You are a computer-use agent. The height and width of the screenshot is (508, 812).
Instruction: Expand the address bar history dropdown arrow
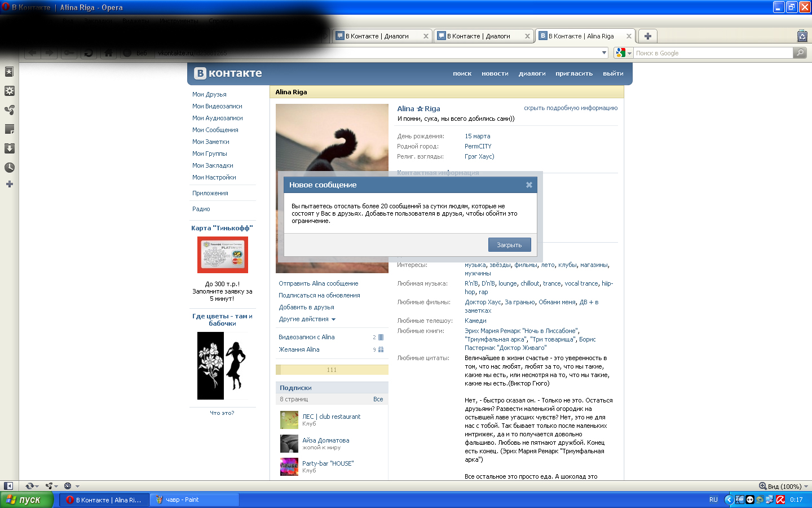pyautogui.click(x=604, y=52)
